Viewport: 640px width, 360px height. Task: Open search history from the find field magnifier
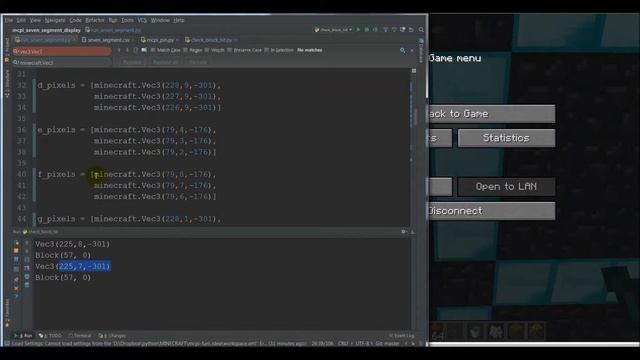(x=16, y=52)
